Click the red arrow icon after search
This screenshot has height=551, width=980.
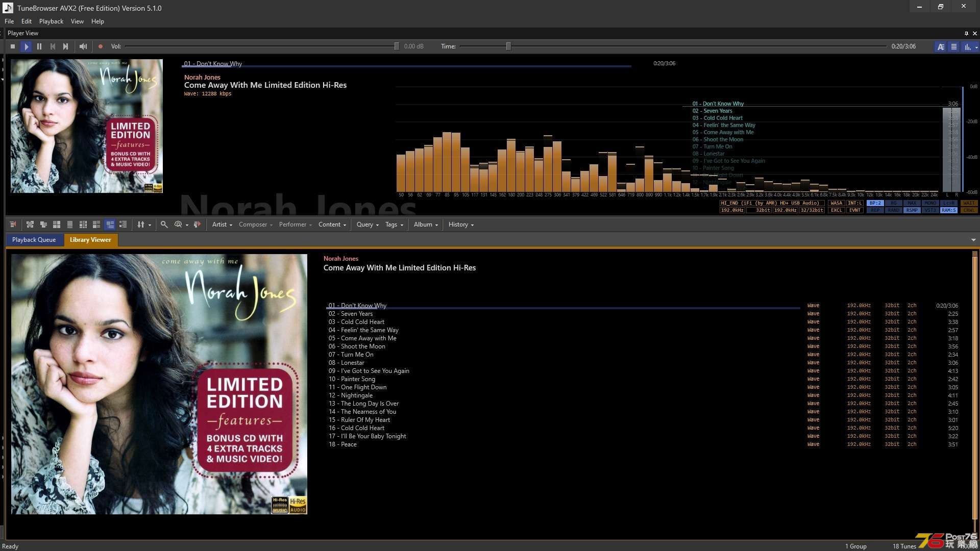[x=197, y=224]
